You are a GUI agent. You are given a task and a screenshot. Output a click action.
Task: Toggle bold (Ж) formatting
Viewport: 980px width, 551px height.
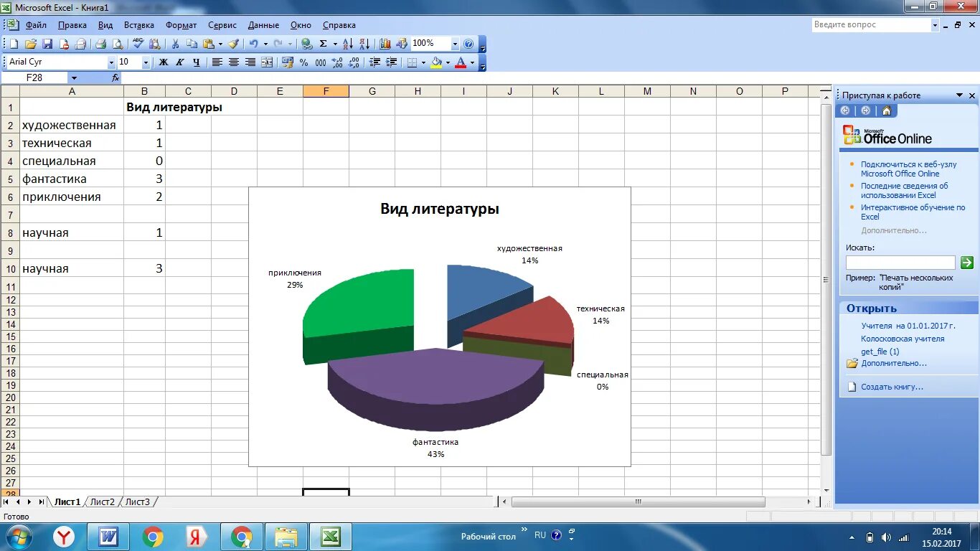coord(164,62)
